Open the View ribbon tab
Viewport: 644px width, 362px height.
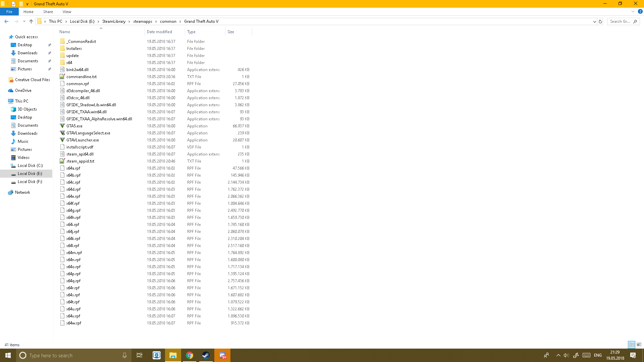pyautogui.click(x=67, y=12)
